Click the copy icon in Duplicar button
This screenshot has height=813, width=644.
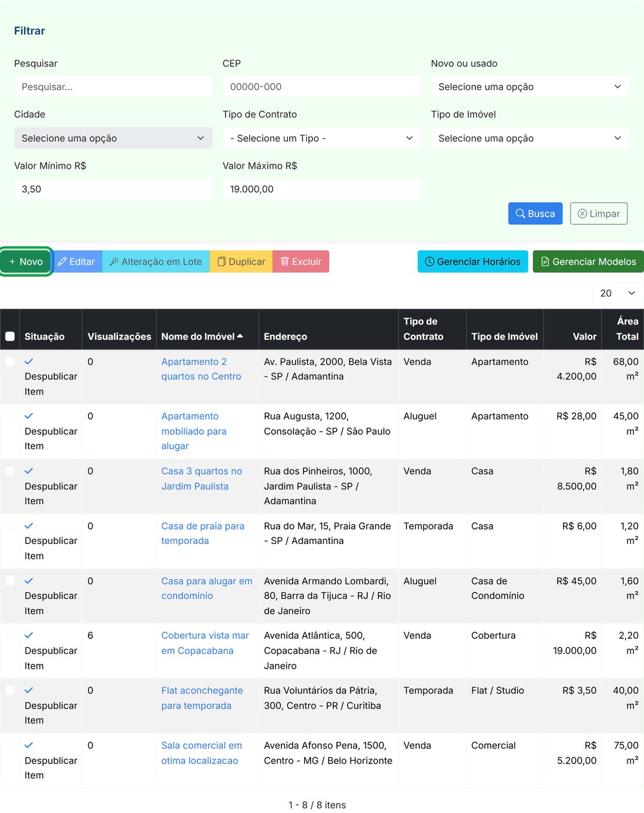coord(221,261)
